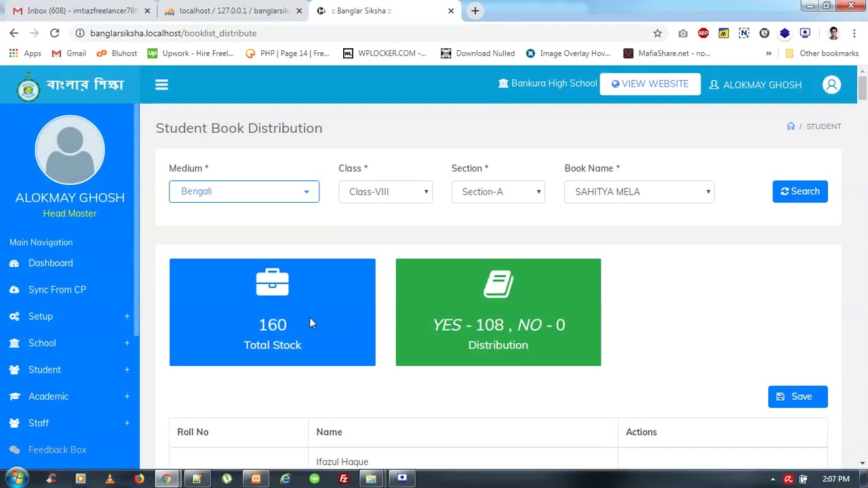Click the VIEW WEBSITE button

point(650,84)
